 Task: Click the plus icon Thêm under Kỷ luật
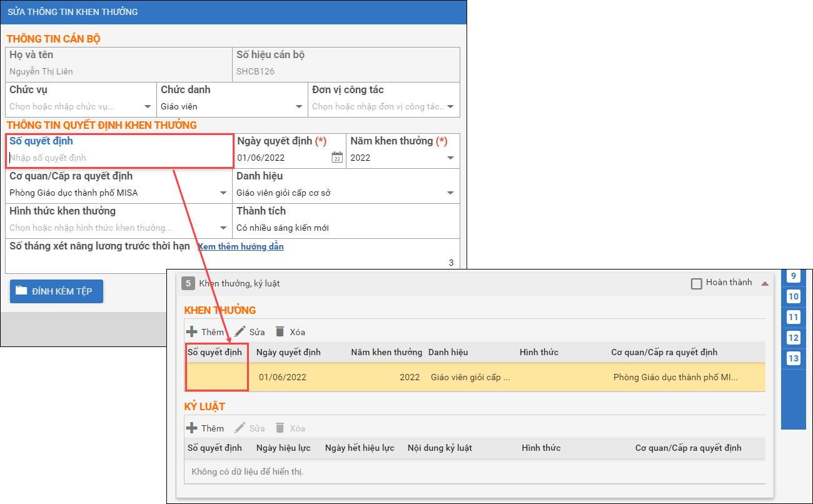coord(192,428)
